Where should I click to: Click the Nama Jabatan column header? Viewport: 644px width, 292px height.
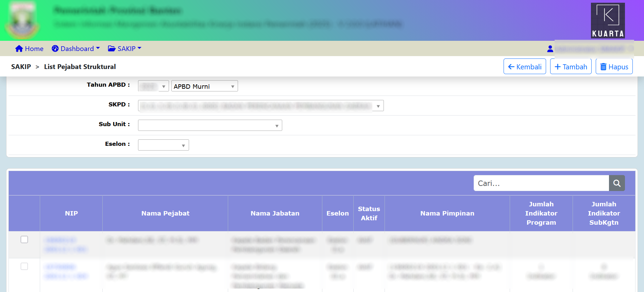[x=275, y=213]
